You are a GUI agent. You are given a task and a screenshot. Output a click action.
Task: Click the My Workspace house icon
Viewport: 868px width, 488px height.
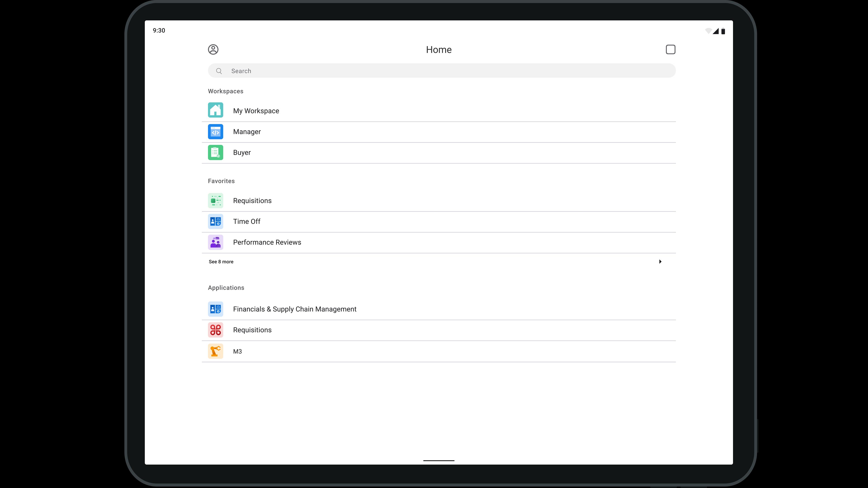point(215,110)
